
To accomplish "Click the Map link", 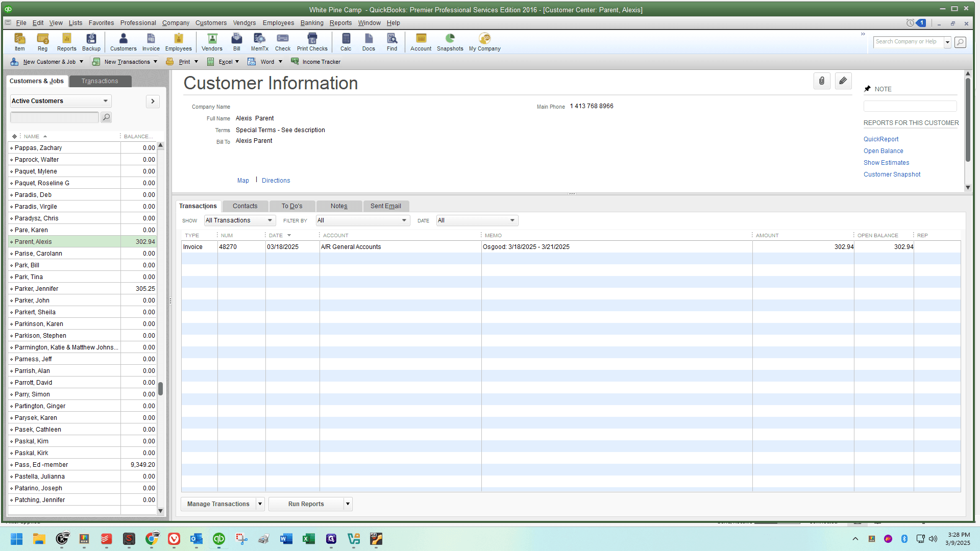I will 243,181.
